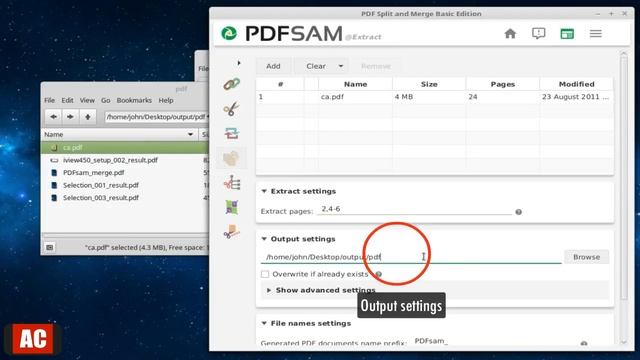The height and width of the screenshot is (360, 640).
Task: Go up one folder in file manager
Action: (x=87, y=117)
